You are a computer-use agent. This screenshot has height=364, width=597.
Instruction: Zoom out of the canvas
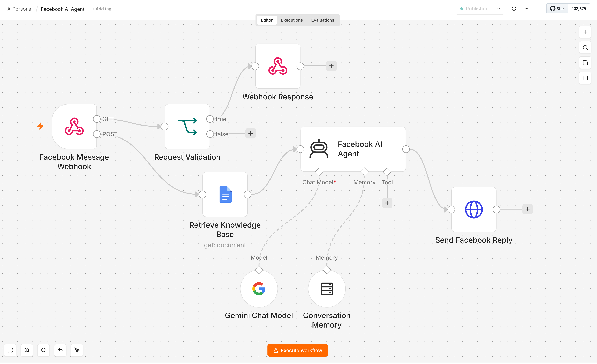(x=44, y=350)
